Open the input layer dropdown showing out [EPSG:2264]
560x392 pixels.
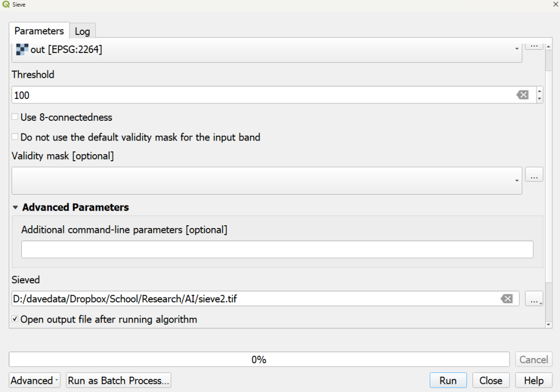pyautogui.click(x=266, y=50)
